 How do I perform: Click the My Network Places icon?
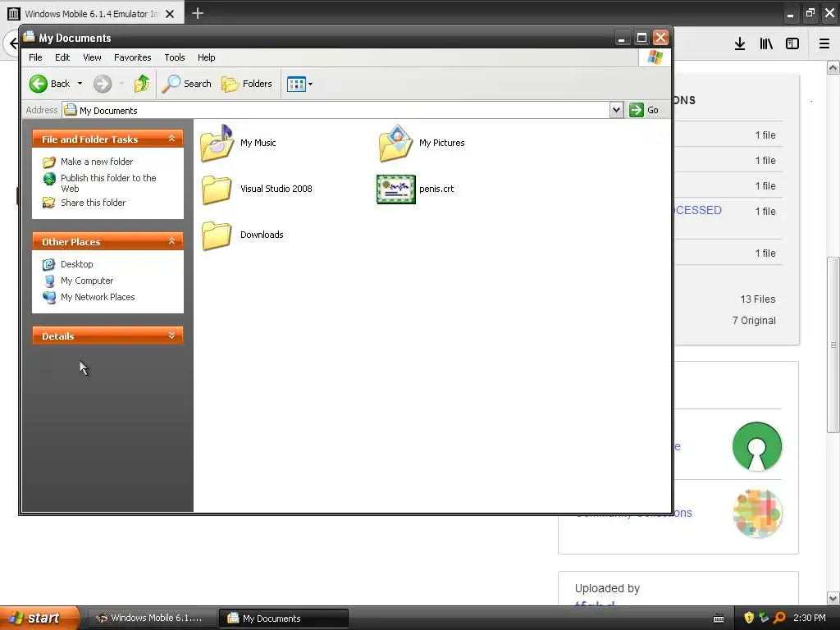tap(49, 297)
